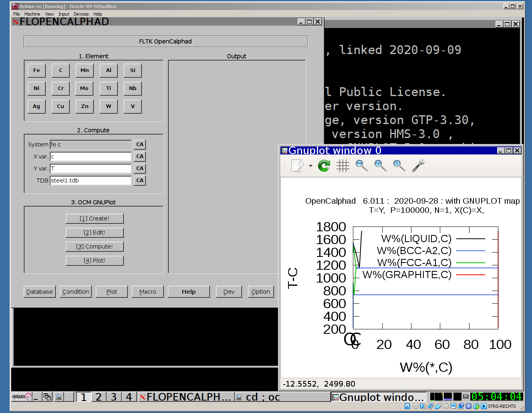Click the [2] Edit! button

95,233
